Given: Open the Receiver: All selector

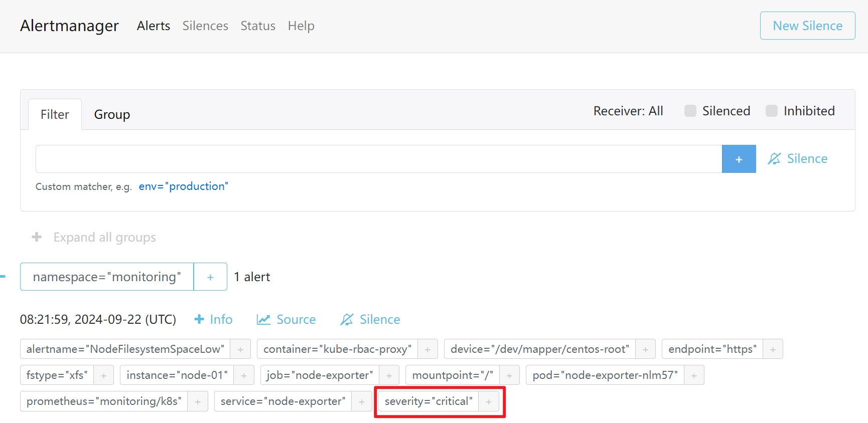Looking at the screenshot, I should tap(628, 111).
